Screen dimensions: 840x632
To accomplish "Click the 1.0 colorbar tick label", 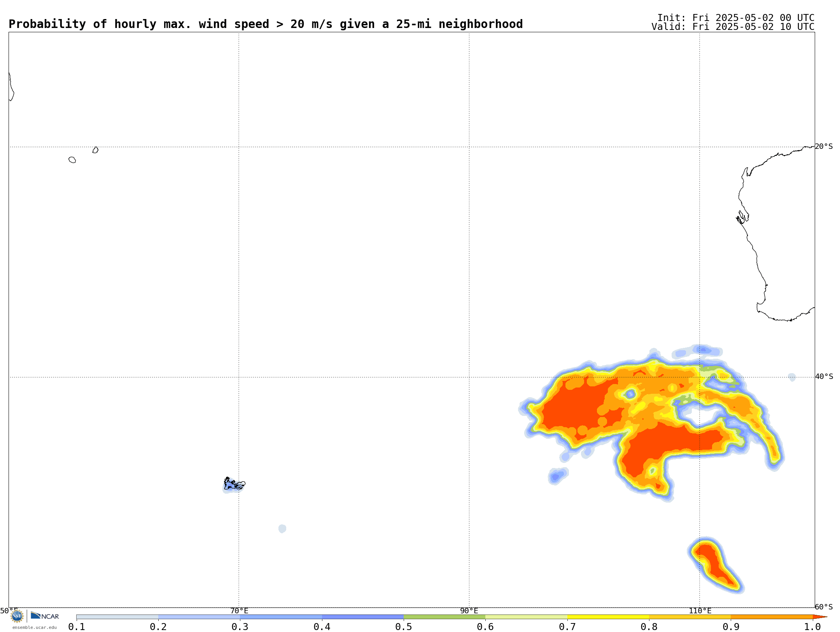I will pyautogui.click(x=812, y=627).
